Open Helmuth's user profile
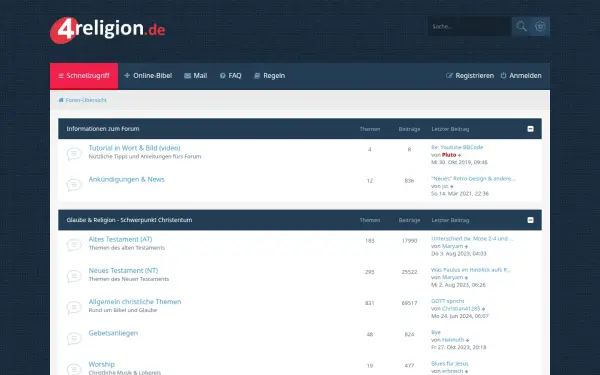Screen dimensions: 600x375 tap(453, 340)
